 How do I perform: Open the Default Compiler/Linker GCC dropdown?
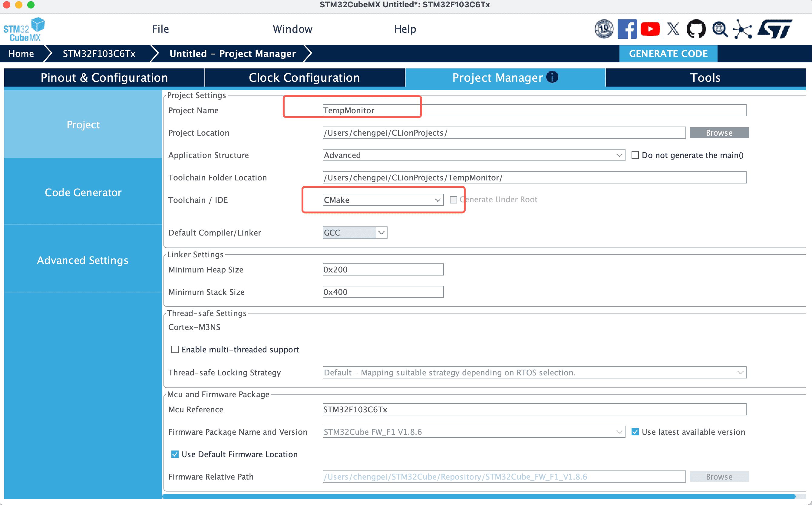click(x=355, y=233)
